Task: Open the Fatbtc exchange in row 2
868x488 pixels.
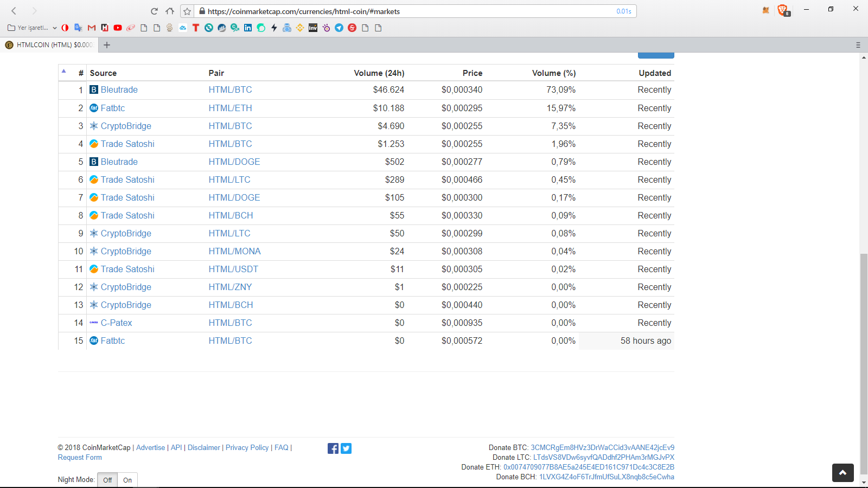Action: tap(113, 108)
